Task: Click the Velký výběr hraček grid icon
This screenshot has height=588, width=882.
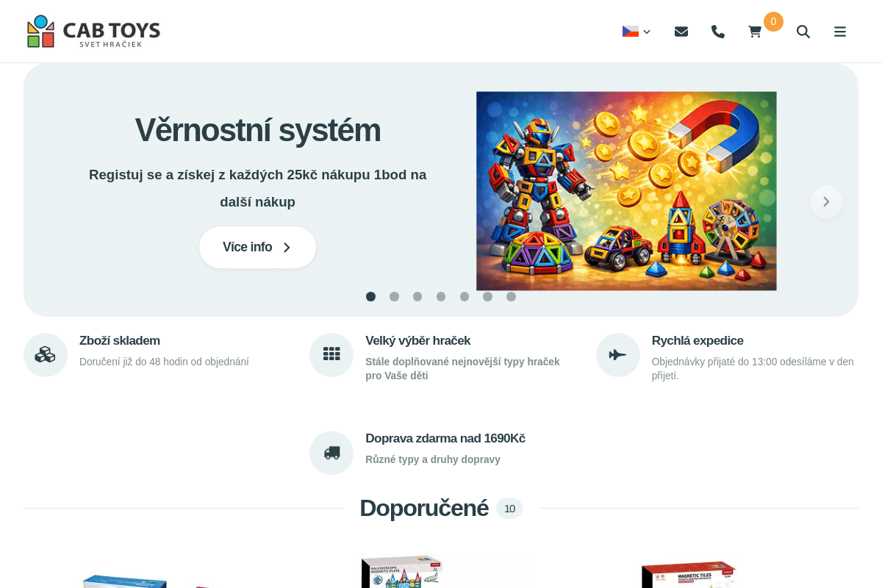Action: (331, 354)
